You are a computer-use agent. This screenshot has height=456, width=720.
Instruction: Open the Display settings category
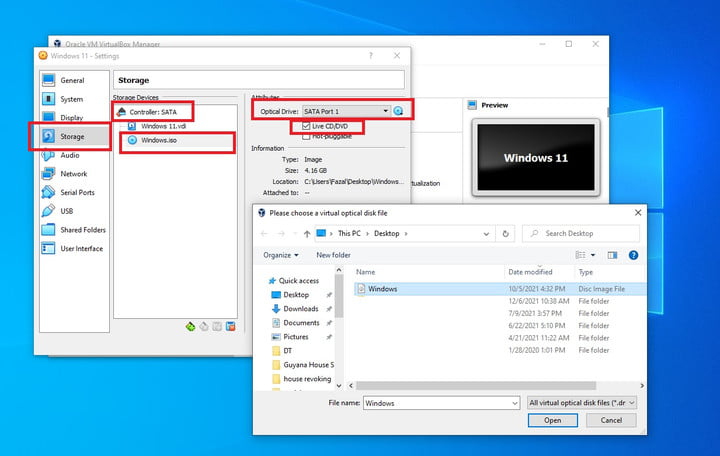(74, 118)
